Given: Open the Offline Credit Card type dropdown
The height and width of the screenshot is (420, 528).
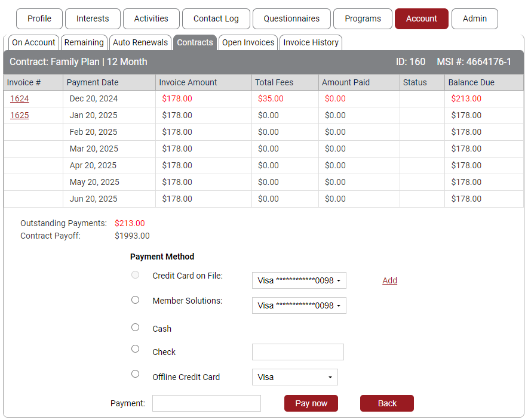Looking at the screenshot, I should [294, 377].
